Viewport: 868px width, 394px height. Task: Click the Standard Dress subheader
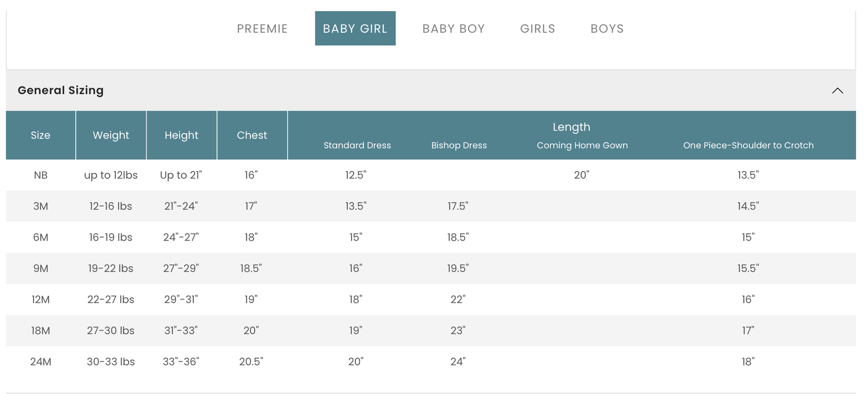tap(357, 145)
